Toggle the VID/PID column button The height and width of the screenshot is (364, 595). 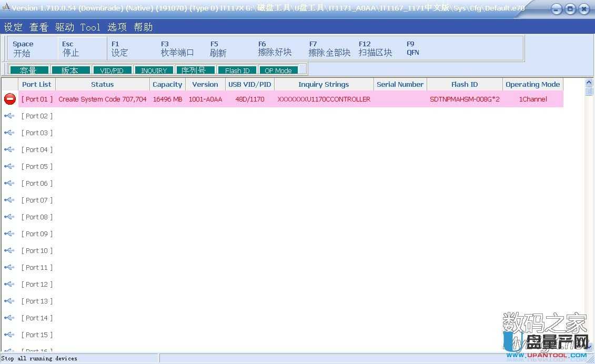(x=112, y=70)
